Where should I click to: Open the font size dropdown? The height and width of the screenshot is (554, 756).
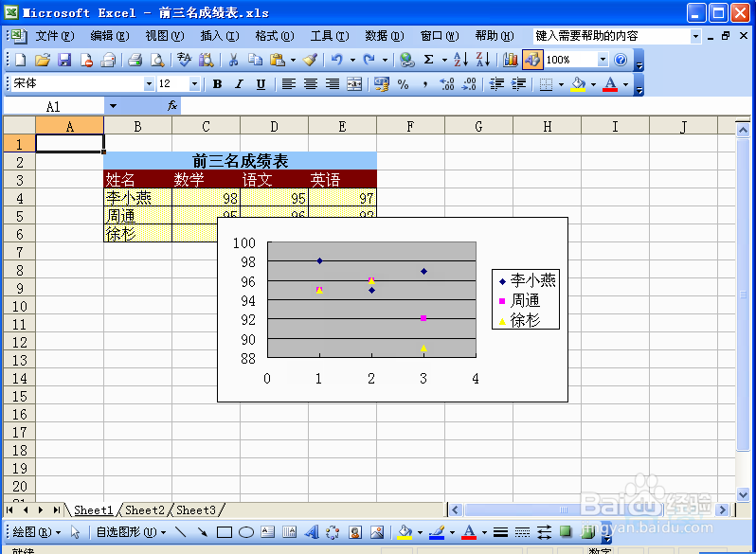194,84
